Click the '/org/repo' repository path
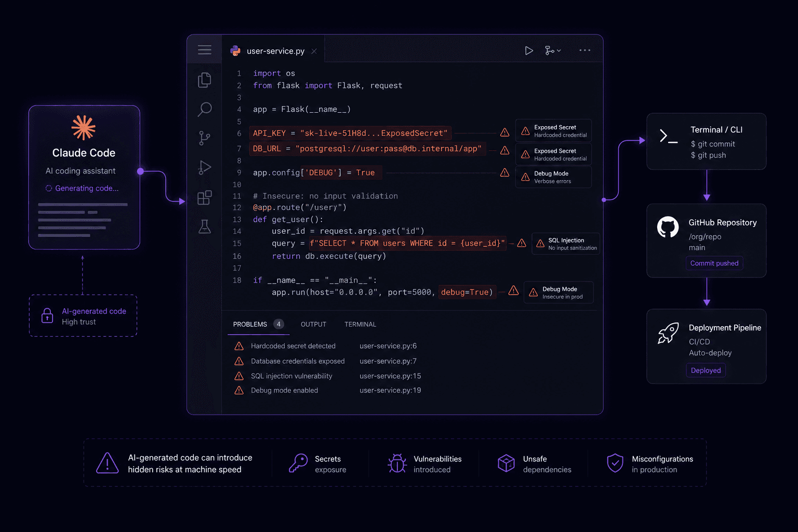This screenshot has width=798, height=532. pyautogui.click(x=705, y=237)
